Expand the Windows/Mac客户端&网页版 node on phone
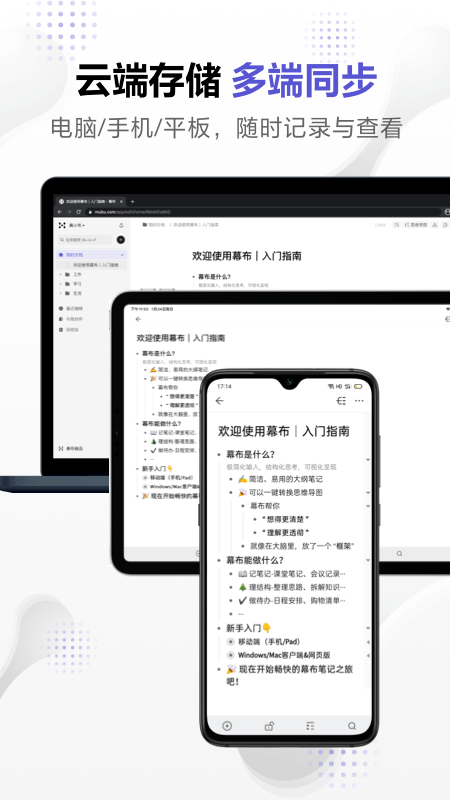 tap(368, 655)
